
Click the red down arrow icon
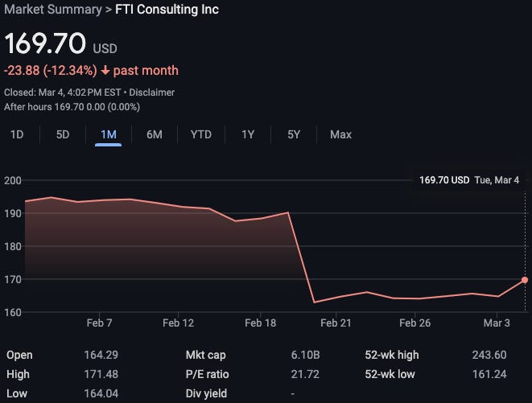[x=105, y=71]
